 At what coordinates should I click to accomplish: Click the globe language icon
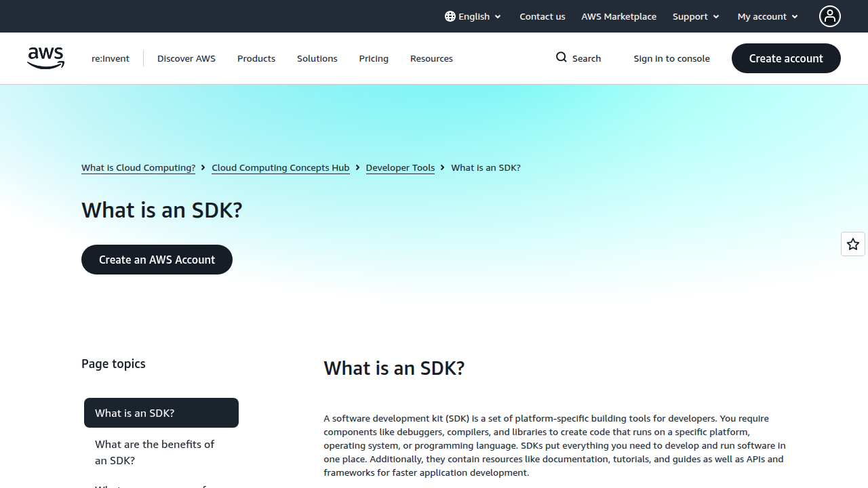(450, 16)
